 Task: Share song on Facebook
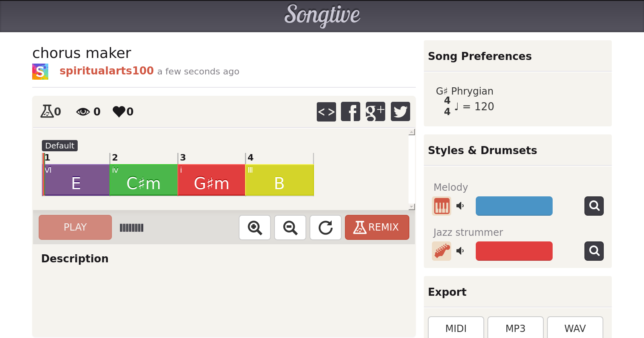point(350,111)
